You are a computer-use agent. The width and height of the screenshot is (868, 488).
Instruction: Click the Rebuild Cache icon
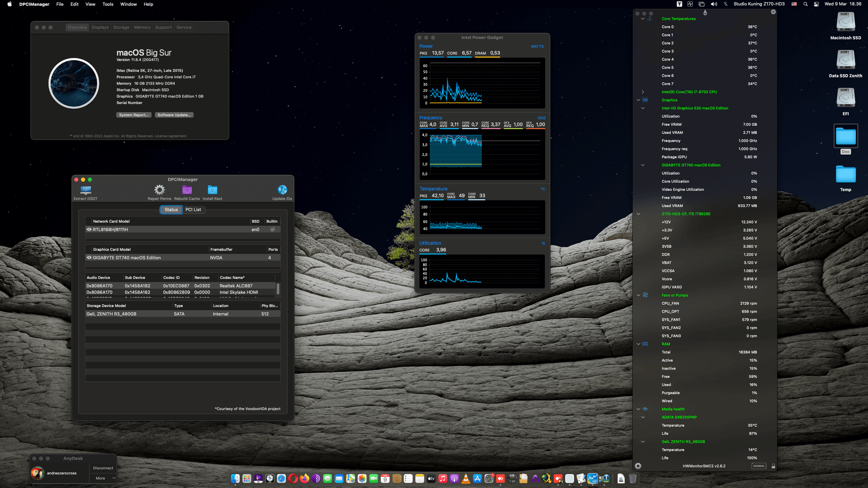[x=187, y=190]
